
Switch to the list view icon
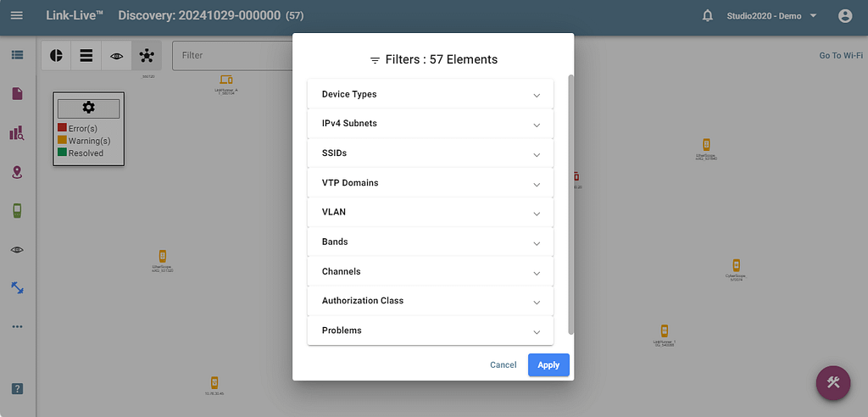pos(86,55)
